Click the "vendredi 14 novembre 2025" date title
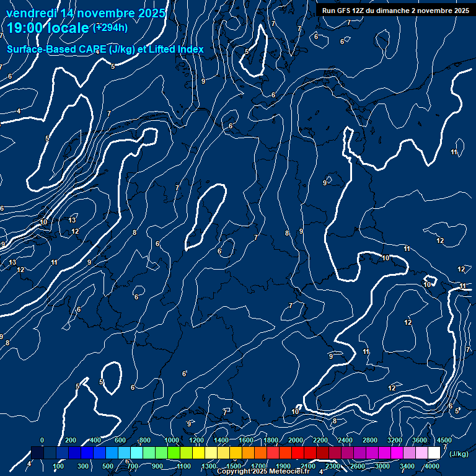The image size is (476, 476). click(86, 13)
